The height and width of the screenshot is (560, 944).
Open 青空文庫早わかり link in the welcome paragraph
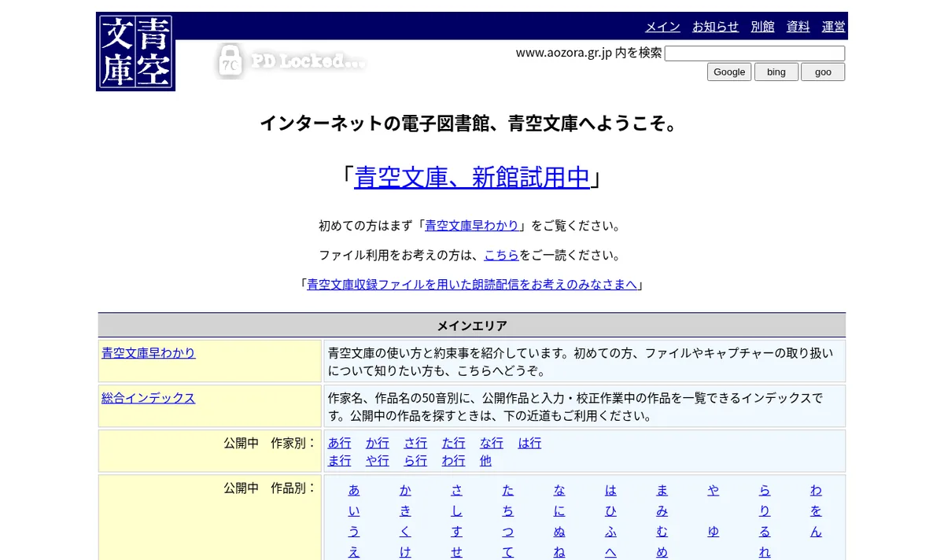[x=472, y=226]
